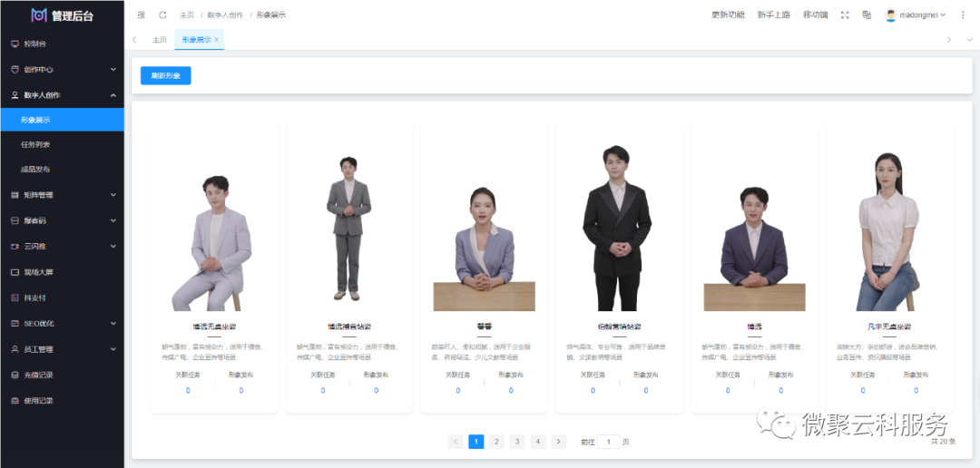Click the 刷新形象 button
Screen dimensions: 980x468
166,75
